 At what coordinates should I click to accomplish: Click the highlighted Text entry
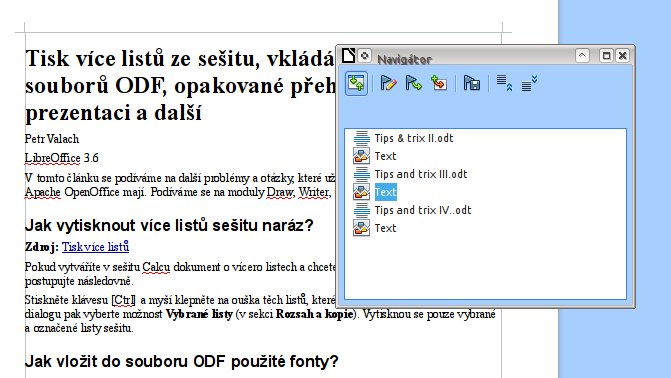click(x=386, y=192)
